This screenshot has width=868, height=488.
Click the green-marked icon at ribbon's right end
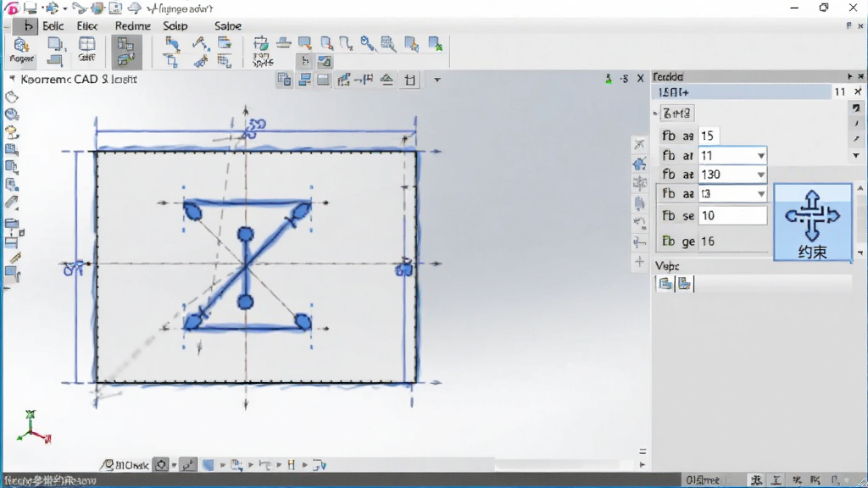pos(435,44)
